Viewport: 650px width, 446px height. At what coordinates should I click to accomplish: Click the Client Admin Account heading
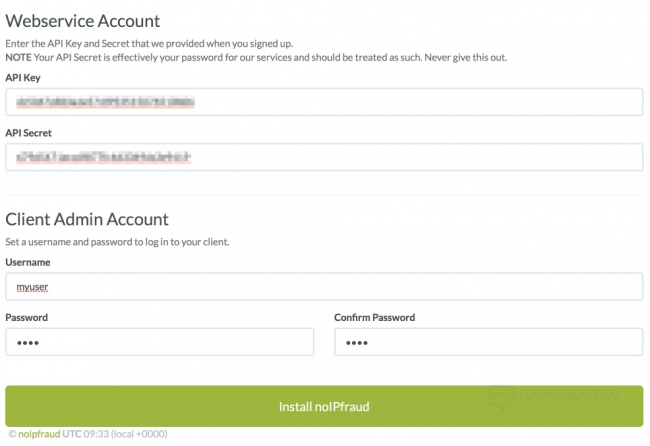pos(87,219)
